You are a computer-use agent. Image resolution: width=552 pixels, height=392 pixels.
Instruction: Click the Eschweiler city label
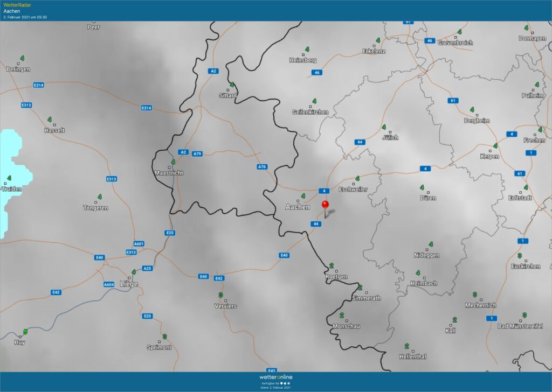tap(353, 189)
